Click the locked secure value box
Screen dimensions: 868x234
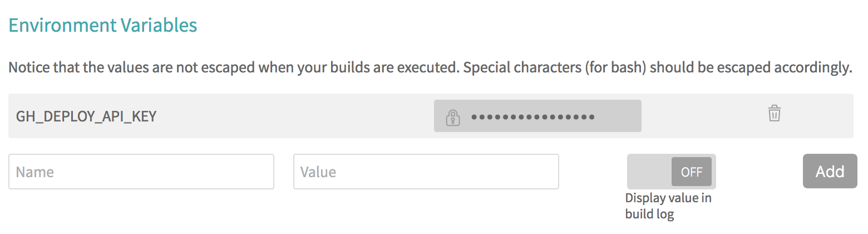coord(537,116)
